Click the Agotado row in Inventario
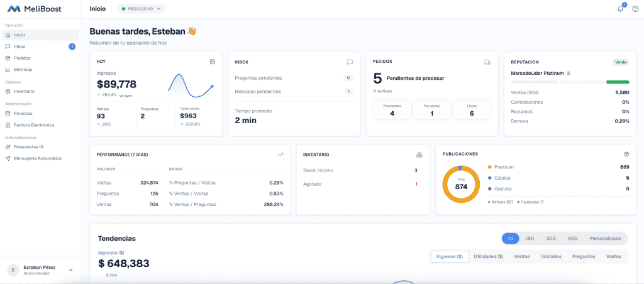 tap(360, 184)
